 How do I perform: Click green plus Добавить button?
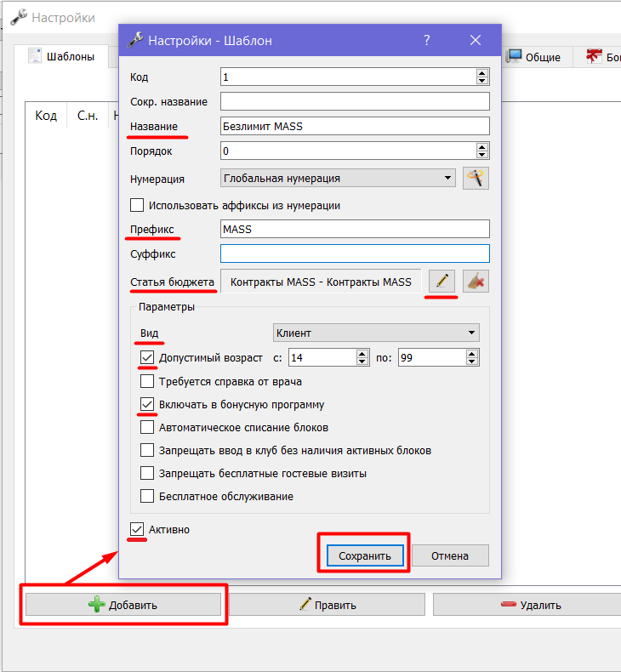123,605
